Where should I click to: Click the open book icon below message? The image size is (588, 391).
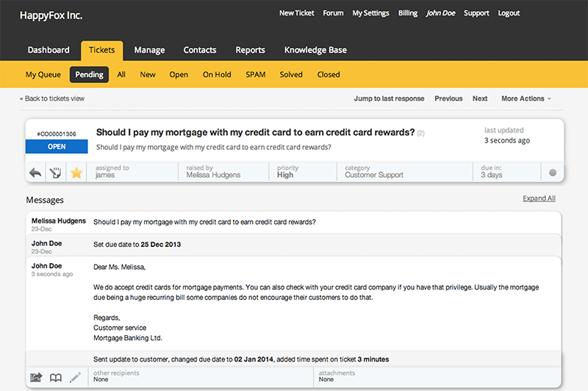[56, 378]
